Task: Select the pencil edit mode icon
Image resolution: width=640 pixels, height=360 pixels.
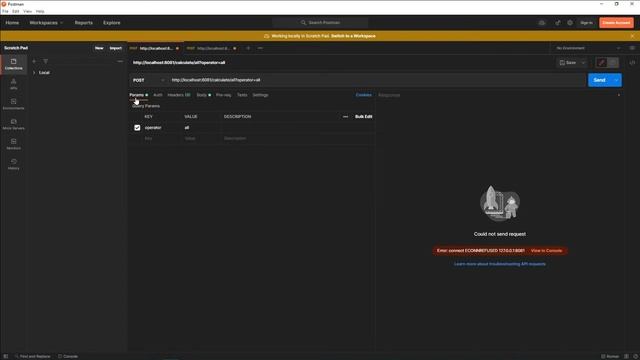Action: point(601,62)
